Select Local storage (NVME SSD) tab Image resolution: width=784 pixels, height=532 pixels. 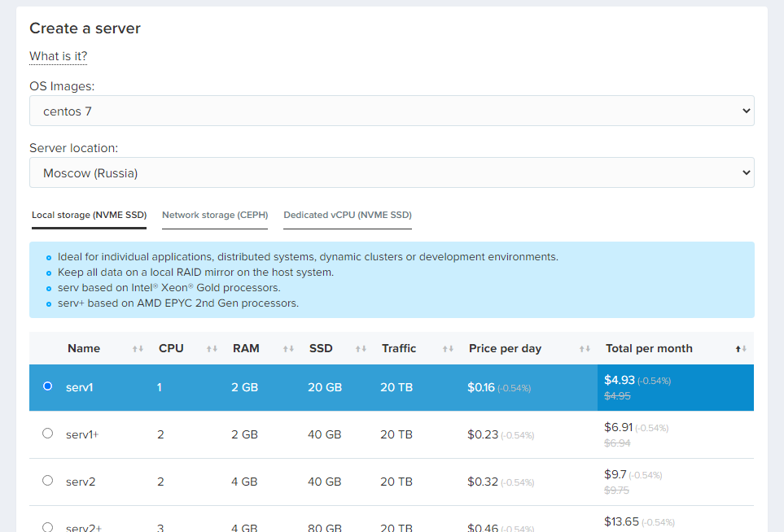click(89, 216)
